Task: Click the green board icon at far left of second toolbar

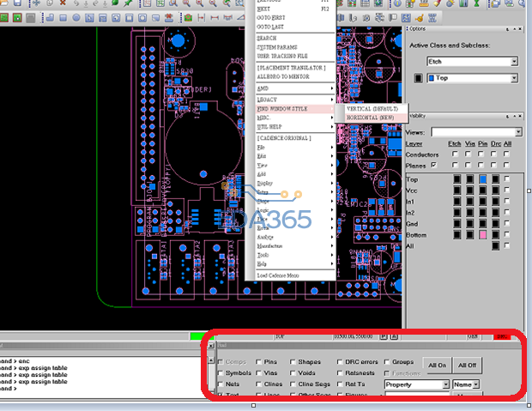Action: (x=4, y=18)
